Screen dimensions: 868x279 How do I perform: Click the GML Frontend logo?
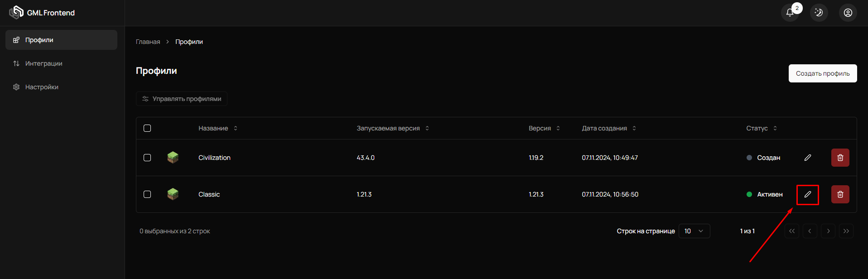coord(42,13)
